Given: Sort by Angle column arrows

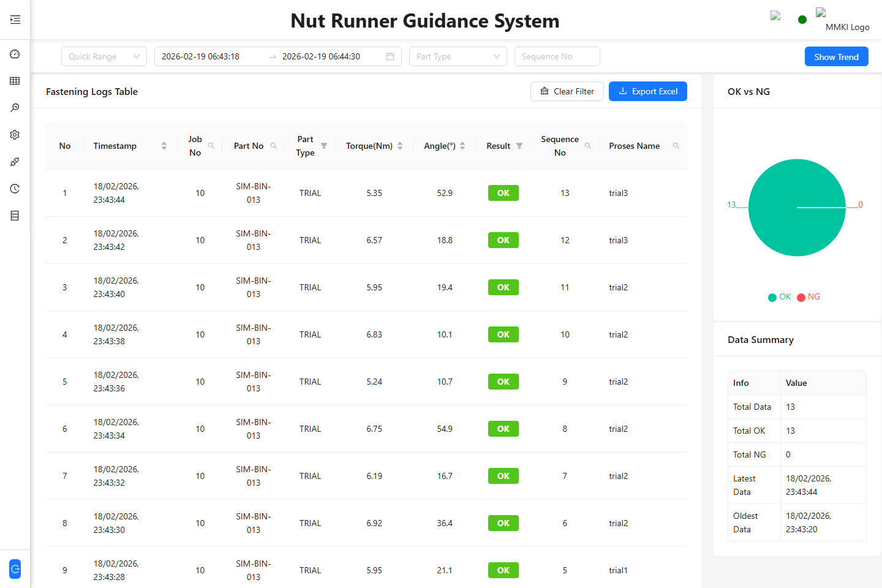Looking at the screenshot, I should tap(462, 146).
